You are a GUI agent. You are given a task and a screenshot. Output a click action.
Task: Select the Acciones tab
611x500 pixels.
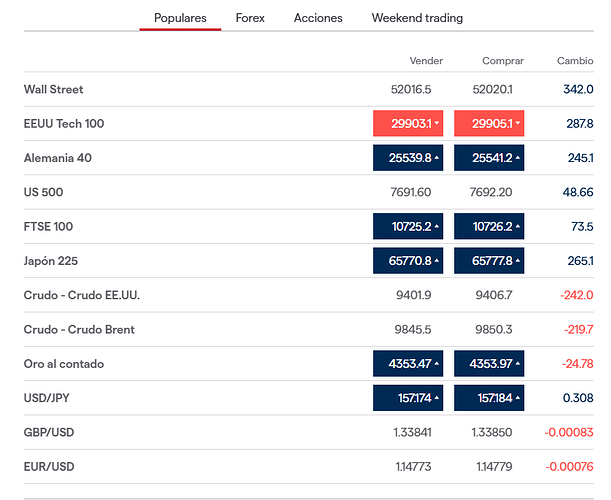click(318, 18)
